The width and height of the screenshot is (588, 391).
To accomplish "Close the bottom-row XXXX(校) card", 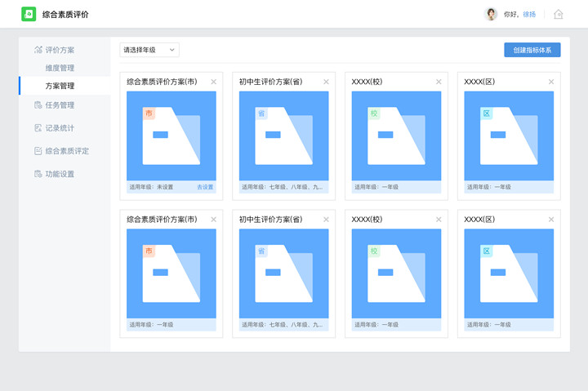I will click(439, 220).
